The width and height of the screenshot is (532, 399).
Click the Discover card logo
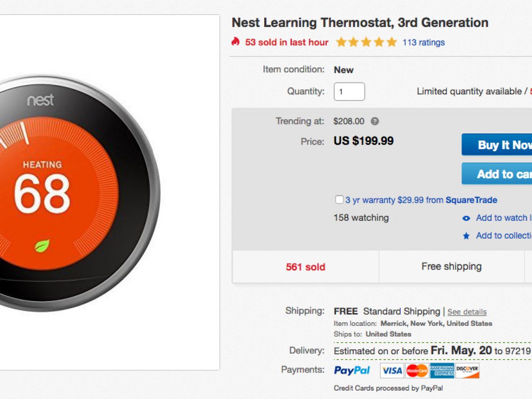click(467, 370)
